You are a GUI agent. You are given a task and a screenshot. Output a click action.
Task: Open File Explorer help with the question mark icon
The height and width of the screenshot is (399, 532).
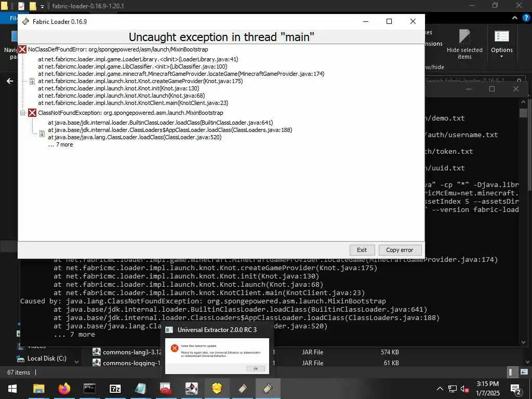coord(526,18)
